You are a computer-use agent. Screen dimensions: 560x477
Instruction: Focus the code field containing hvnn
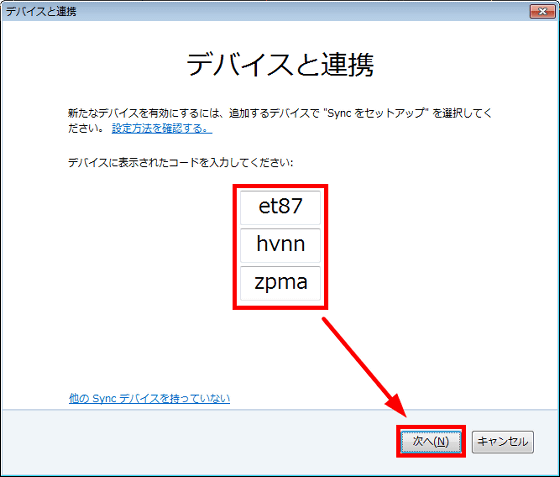click(280, 246)
